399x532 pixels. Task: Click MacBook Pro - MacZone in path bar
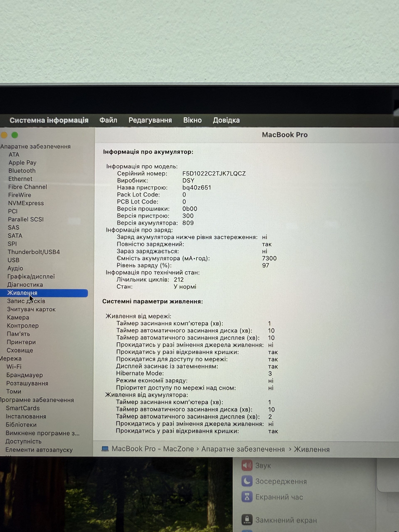click(x=153, y=449)
